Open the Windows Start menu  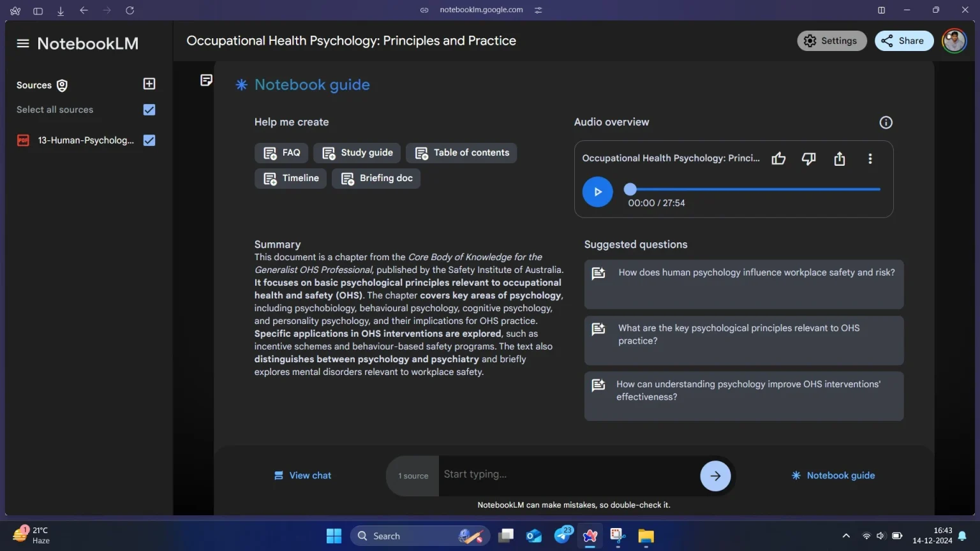click(334, 536)
